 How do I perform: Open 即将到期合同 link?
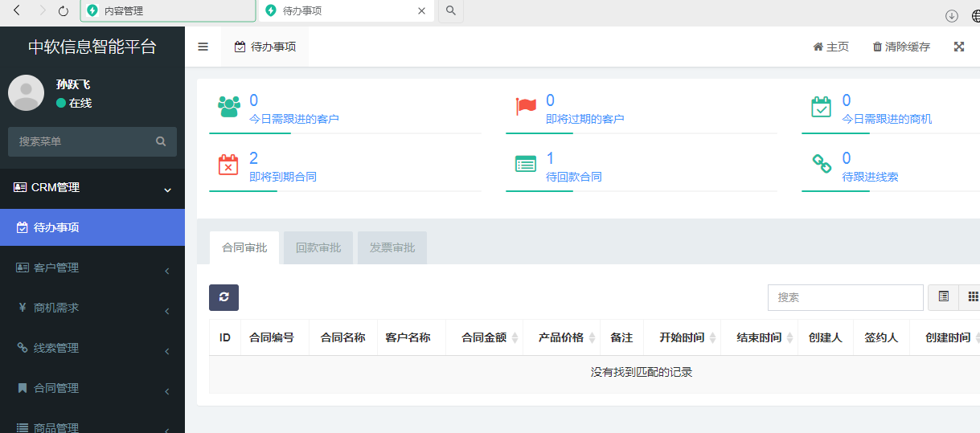pyautogui.click(x=283, y=177)
